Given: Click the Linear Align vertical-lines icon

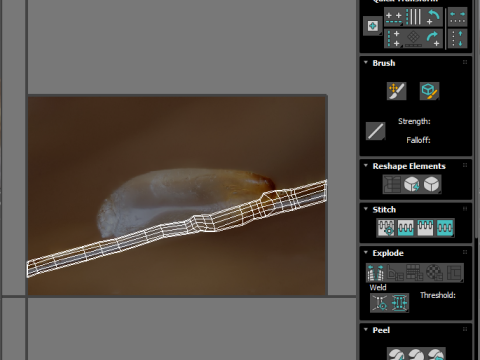Looking at the screenshot, I should (x=414, y=17).
